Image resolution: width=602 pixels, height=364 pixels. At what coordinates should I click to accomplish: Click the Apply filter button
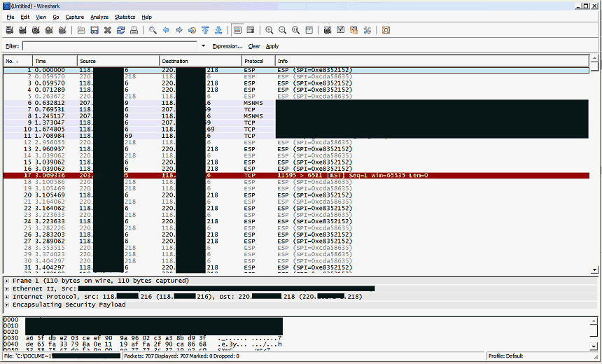click(x=272, y=46)
